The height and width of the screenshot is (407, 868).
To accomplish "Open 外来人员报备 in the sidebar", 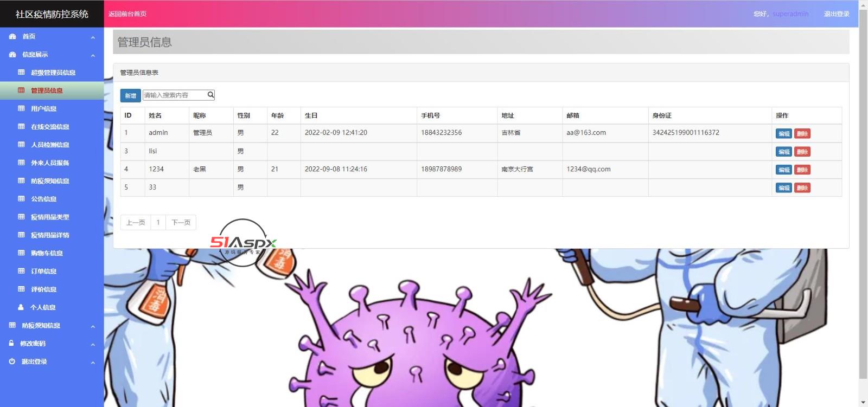I will pos(50,163).
